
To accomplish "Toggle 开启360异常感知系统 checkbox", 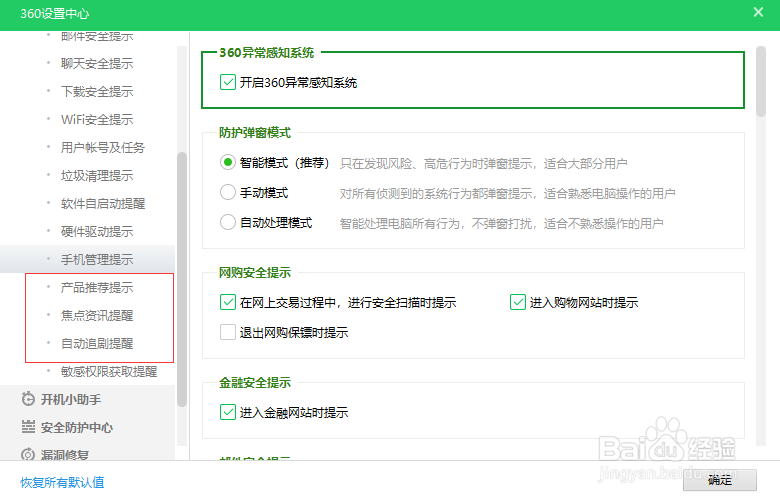I will (228, 82).
